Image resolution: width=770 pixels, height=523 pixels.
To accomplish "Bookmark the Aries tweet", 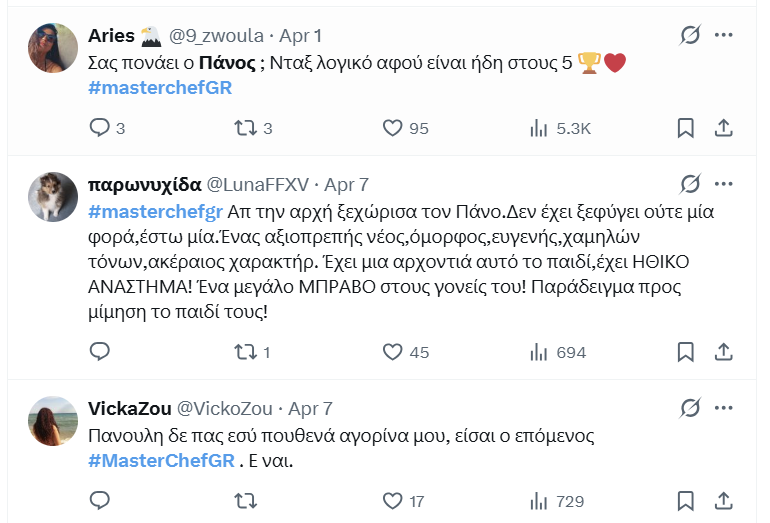I will (x=686, y=128).
